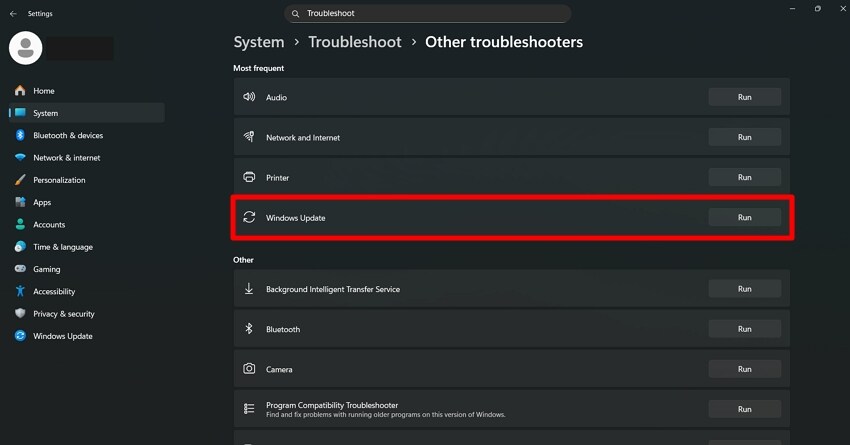850x445 pixels.
Task: Open Bluetooth & devices settings
Action: (87, 135)
